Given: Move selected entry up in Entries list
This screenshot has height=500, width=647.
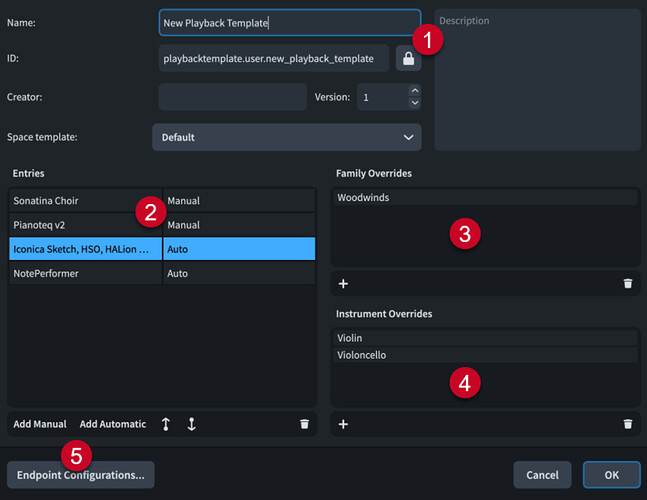Looking at the screenshot, I should 165,424.
